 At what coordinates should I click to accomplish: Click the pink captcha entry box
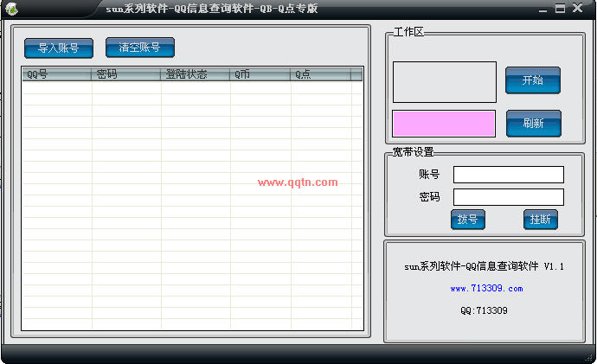pos(444,124)
